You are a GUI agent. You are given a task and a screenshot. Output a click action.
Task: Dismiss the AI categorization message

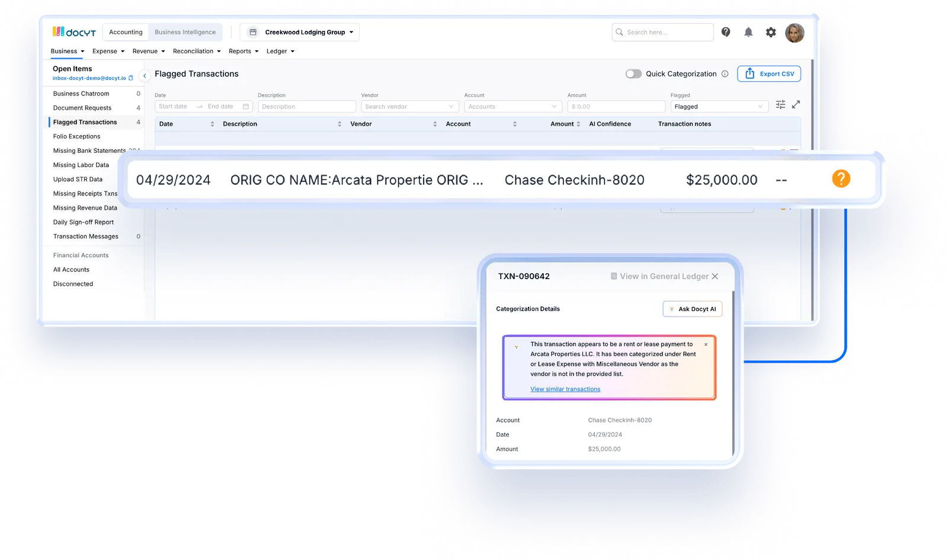[x=706, y=344]
